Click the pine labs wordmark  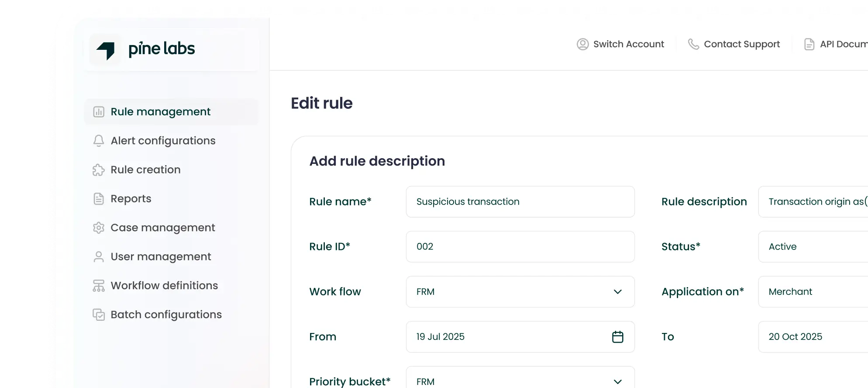click(162, 49)
